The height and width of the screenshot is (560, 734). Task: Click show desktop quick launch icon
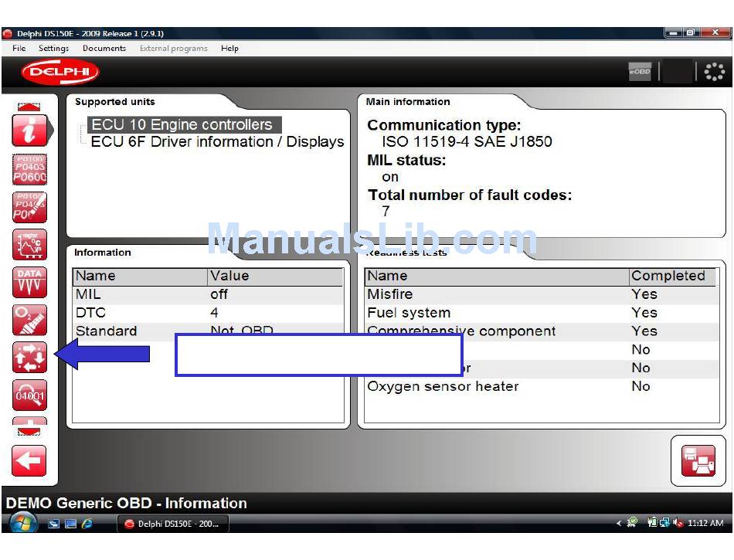tap(70, 524)
